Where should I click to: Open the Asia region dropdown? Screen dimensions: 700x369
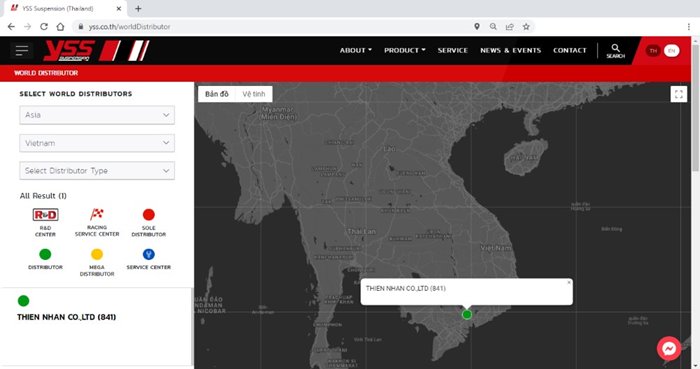point(97,115)
